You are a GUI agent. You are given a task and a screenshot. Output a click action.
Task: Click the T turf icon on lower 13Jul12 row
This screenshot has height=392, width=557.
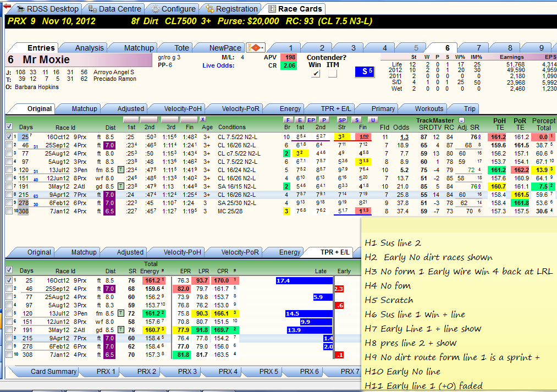[121, 313]
